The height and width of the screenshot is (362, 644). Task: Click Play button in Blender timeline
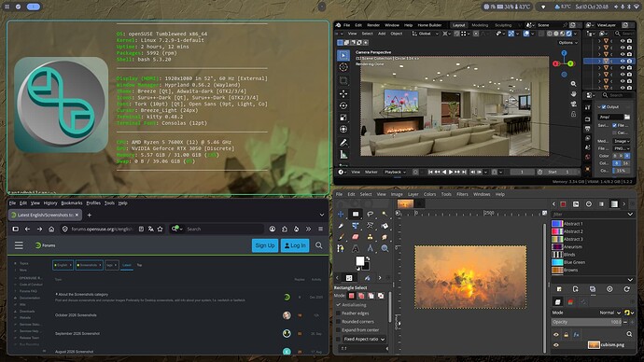pos(451,172)
